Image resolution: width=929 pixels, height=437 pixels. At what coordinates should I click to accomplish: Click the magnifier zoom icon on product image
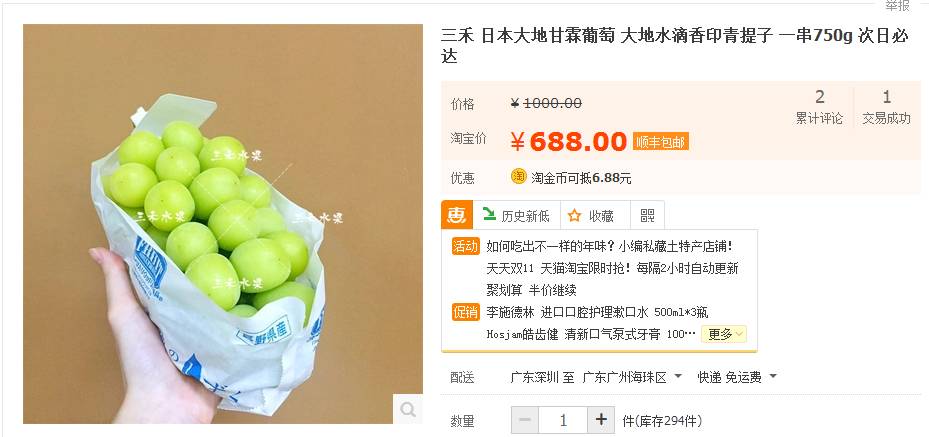tap(408, 409)
